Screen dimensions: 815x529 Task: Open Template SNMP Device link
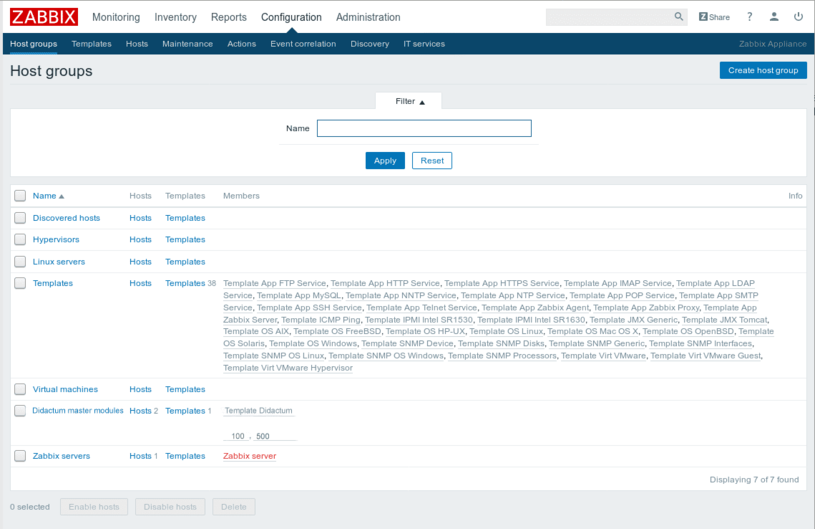[407, 343]
